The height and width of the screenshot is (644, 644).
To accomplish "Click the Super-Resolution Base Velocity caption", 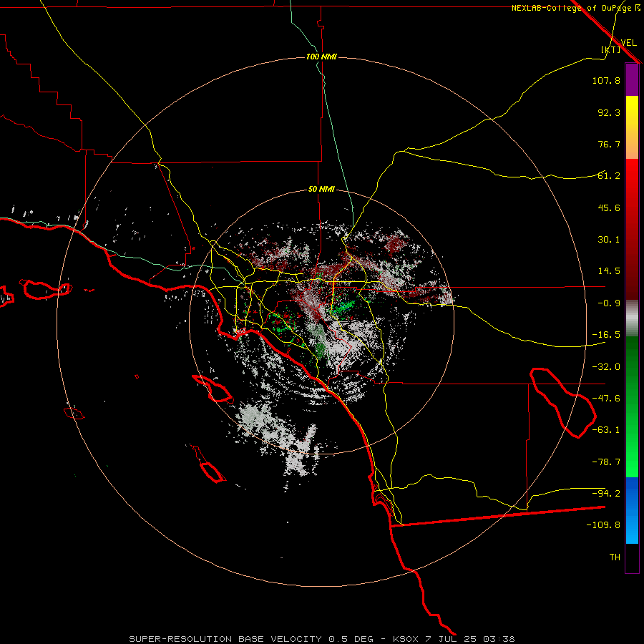I will coord(321,639).
